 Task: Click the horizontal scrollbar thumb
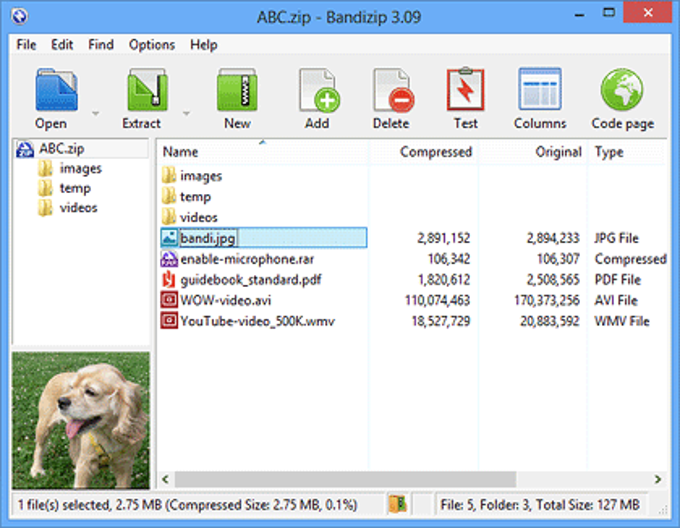click(x=345, y=479)
